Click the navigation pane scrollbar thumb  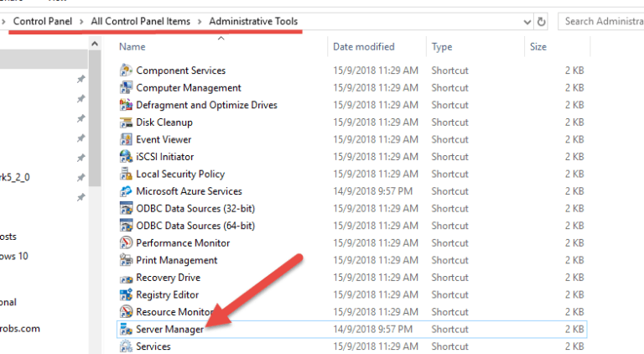tap(95, 118)
